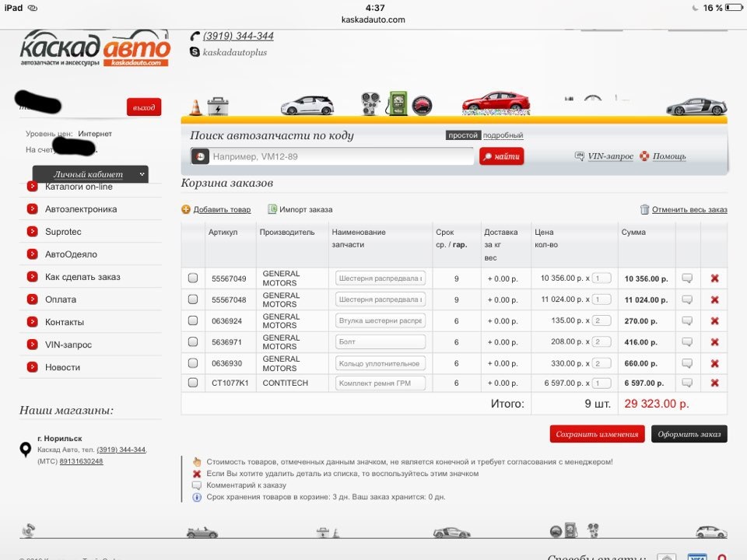Image resolution: width=747 pixels, height=560 pixels.
Task: Select the red sedan car icon
Action: [x=496, y=103]
